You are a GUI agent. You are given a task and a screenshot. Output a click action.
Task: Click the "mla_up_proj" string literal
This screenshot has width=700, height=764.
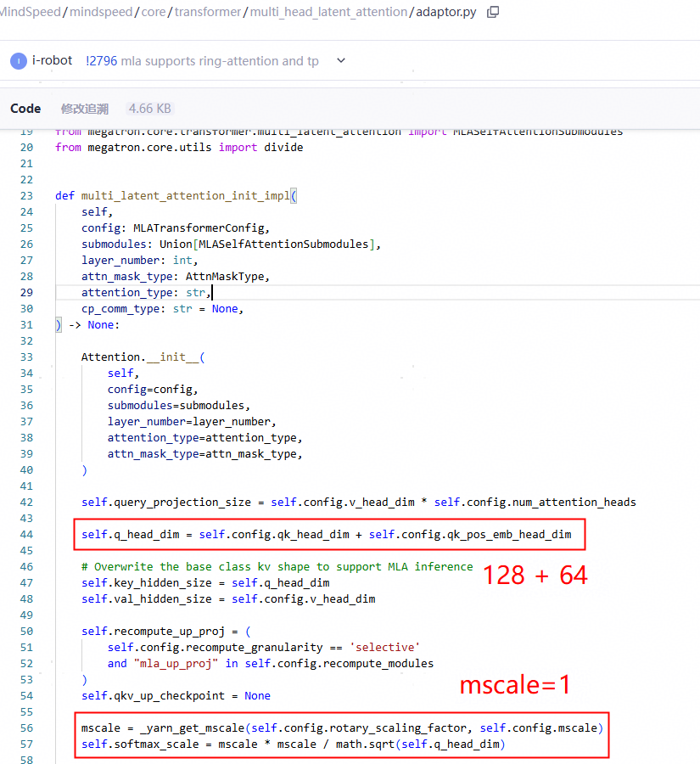(176, 664)
